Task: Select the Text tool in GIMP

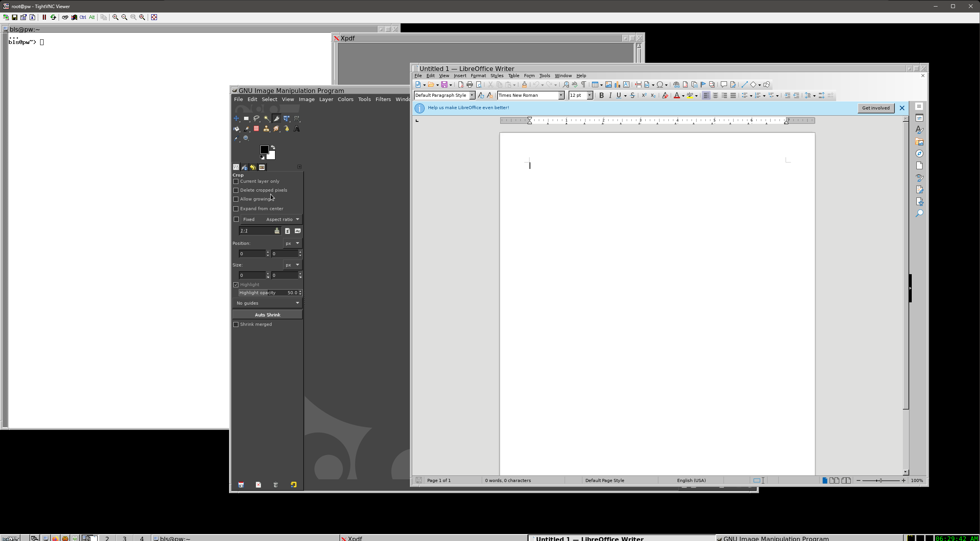Action: pyautogui.click(x=297, y=129)
